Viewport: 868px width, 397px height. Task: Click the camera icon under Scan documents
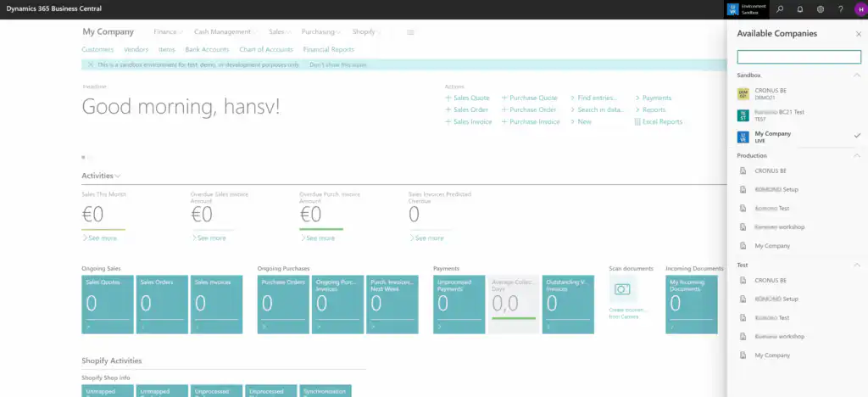622,289
